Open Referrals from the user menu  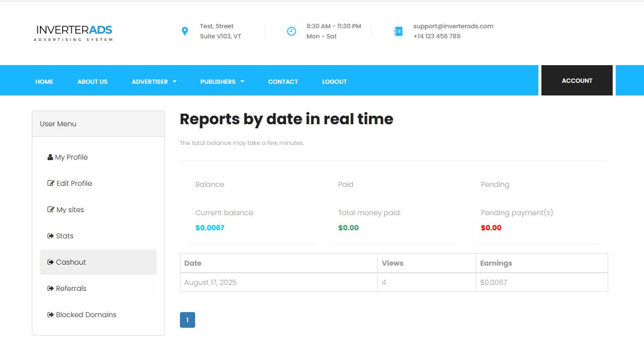(x=71, y=288)
